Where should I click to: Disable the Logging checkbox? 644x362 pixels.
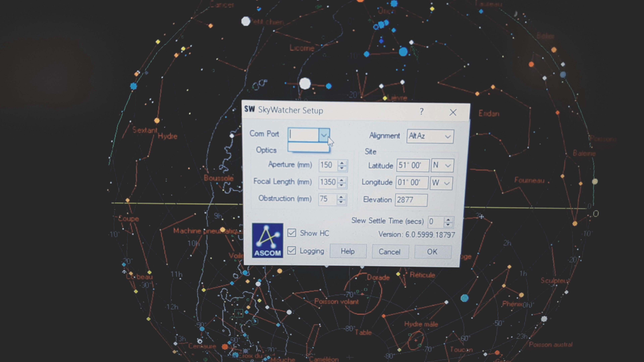(x=291, y=251)
